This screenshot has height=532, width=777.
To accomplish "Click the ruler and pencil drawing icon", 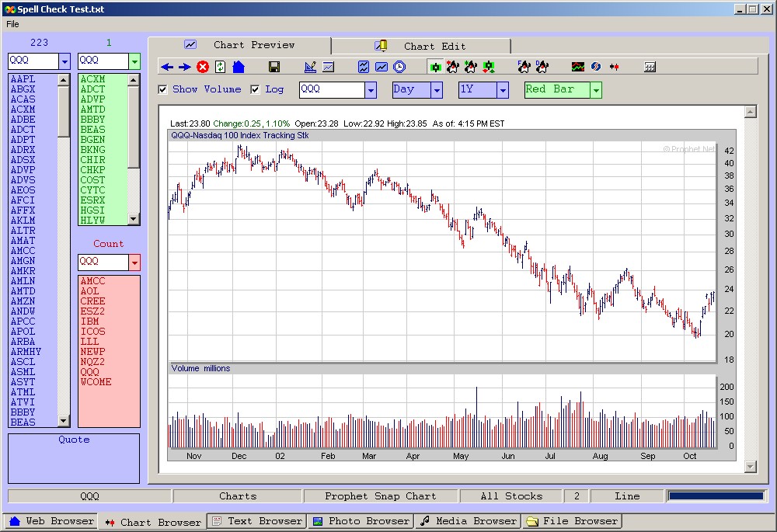I will [x=310, y=67].
